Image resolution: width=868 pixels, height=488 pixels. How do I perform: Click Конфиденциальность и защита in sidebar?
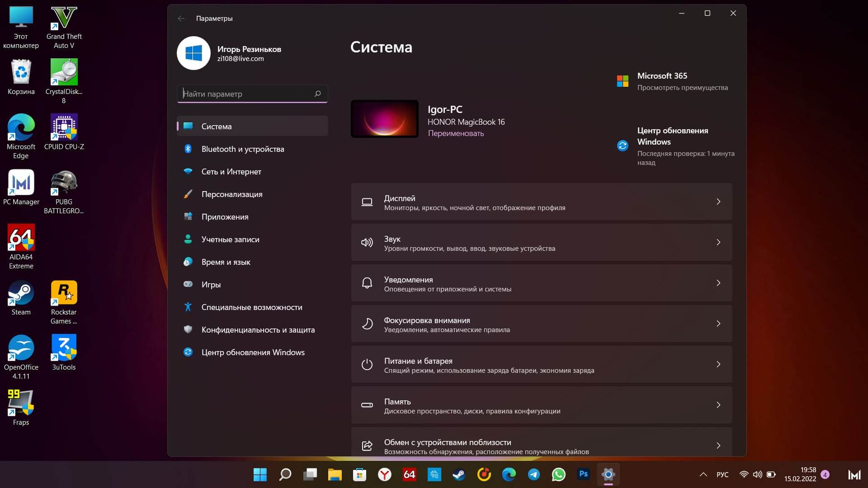pos(258,329)
